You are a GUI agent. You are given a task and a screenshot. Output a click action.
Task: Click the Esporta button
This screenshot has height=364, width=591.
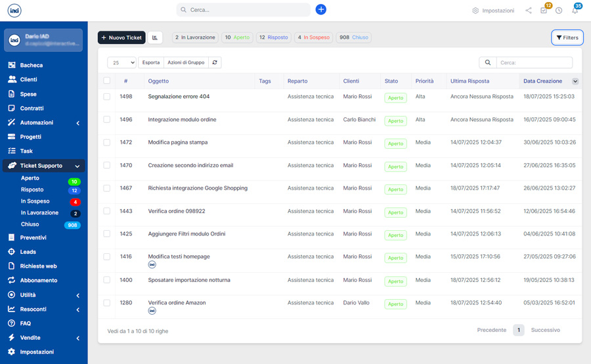[151, 62]
